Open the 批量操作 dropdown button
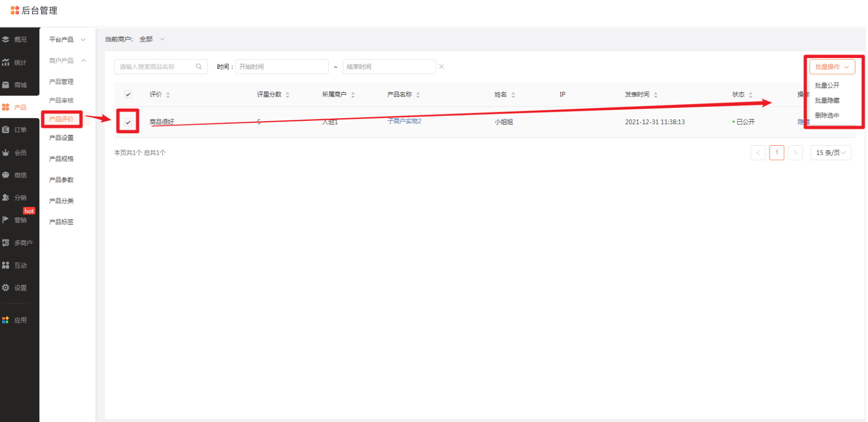Image resolution: width=868 pixels, height=422 pixels. (x=832, y=67)
